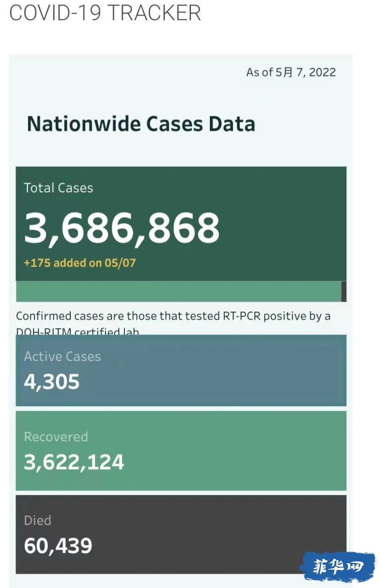Click the Recovered label text

56,436
